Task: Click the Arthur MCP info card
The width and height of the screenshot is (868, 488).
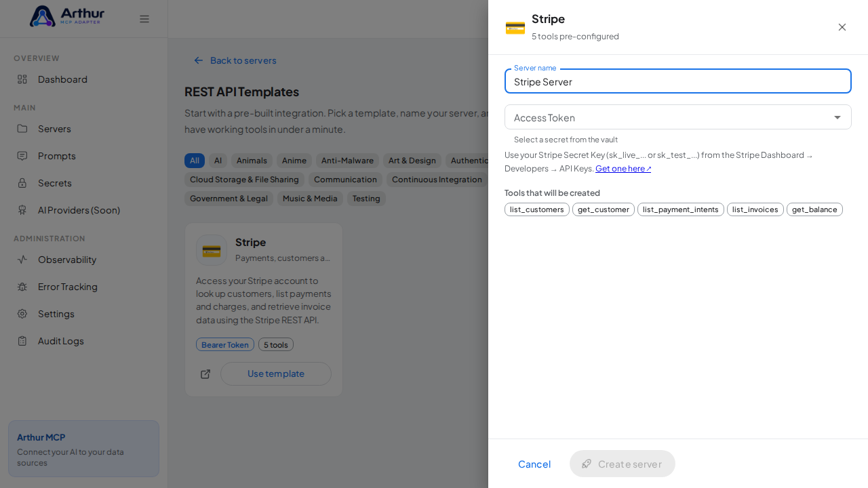Action: pos(84,449)
